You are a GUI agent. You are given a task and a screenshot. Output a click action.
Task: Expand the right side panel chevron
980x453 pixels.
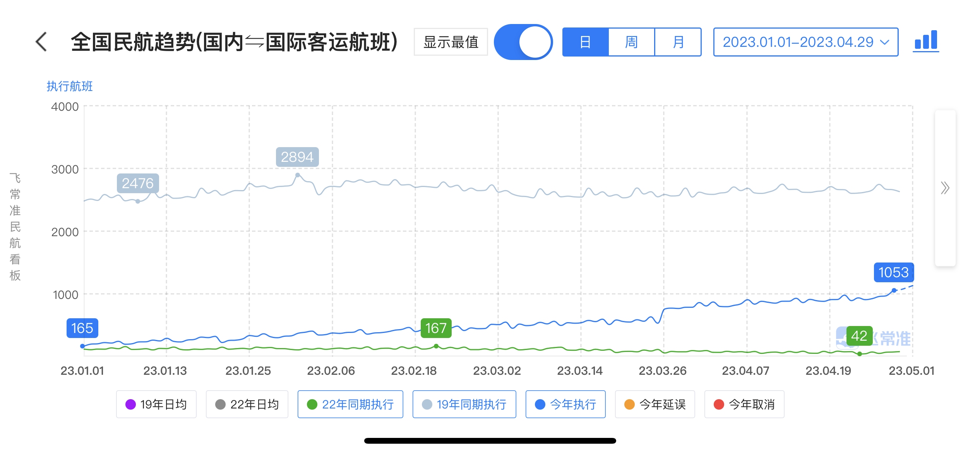click(x=945, y=188)
